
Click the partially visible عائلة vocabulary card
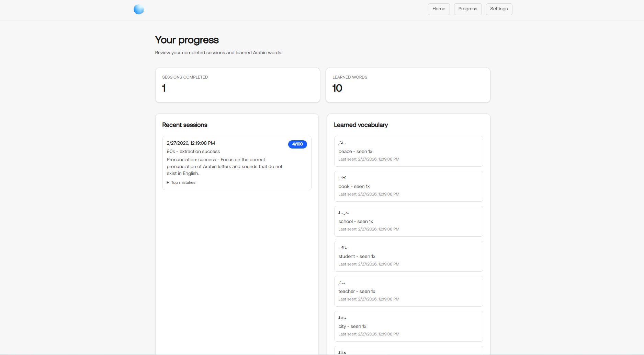[x=408, y=351]
